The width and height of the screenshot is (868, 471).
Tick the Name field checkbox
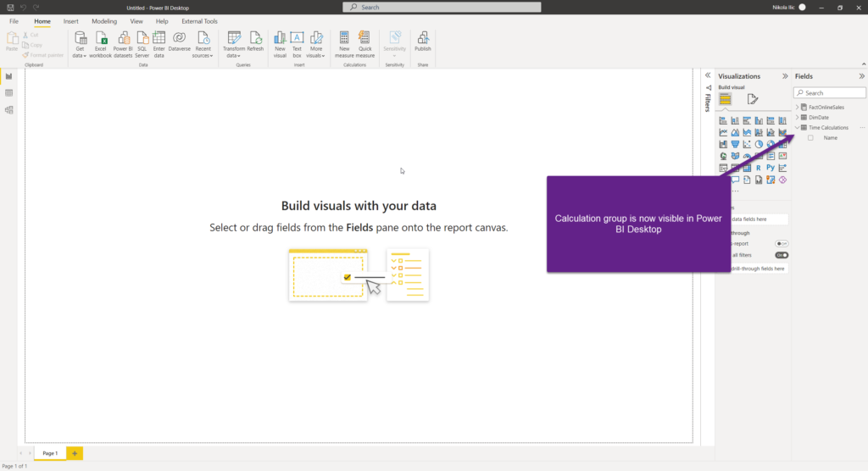810,138
